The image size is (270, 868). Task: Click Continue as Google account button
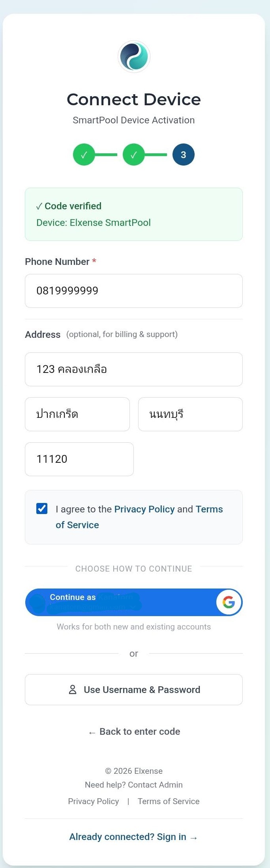point(134,602)
